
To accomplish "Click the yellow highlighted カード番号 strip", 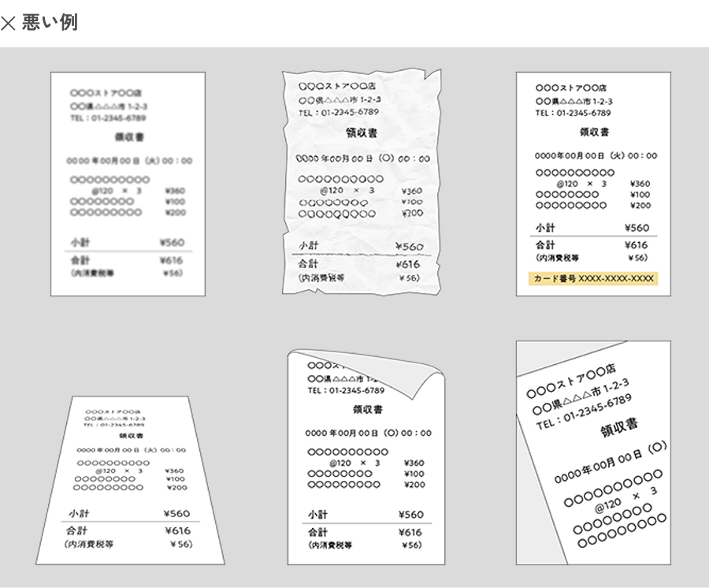I will coord(594,279).
